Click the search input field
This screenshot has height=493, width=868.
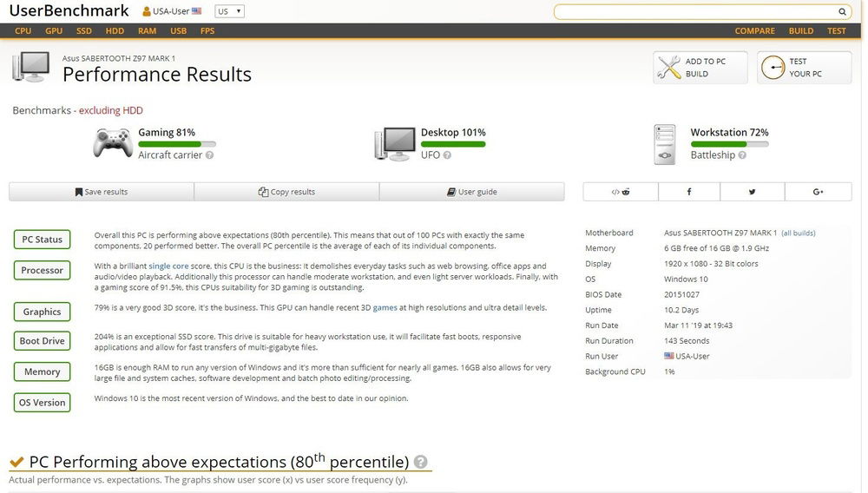[694, 12]
